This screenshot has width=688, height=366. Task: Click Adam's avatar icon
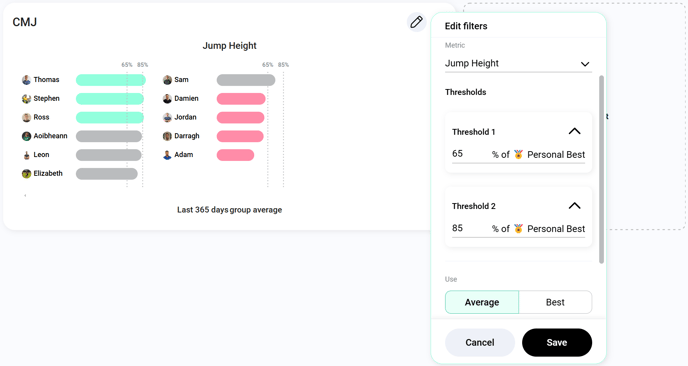[x=167, y=155]
